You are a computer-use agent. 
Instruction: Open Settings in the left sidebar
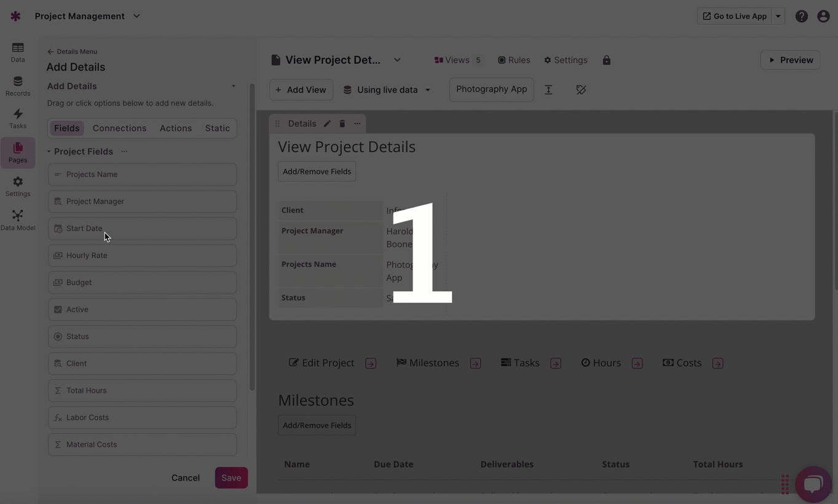[x=18, y=187]
